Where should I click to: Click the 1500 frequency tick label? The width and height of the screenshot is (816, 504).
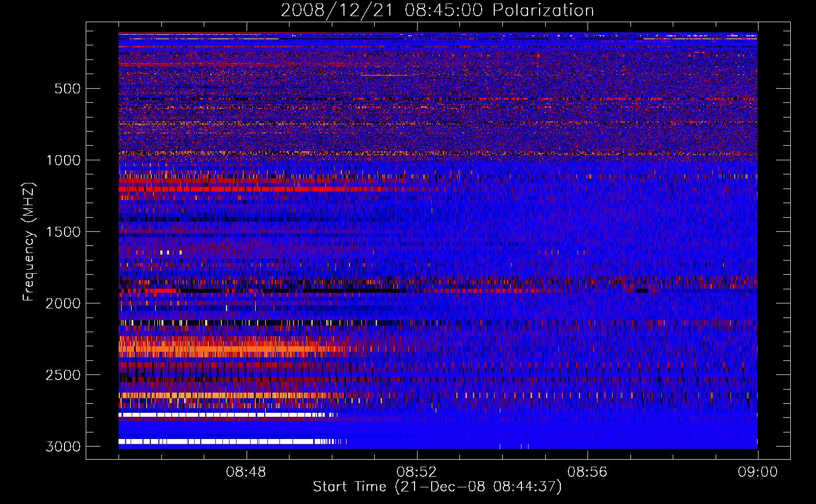pos(63,232)
